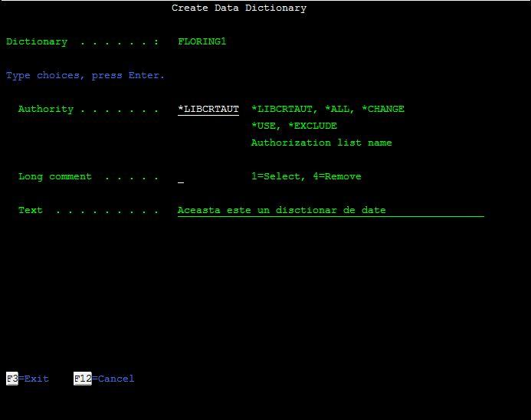Click the Text field label

(x=31, y=211)
